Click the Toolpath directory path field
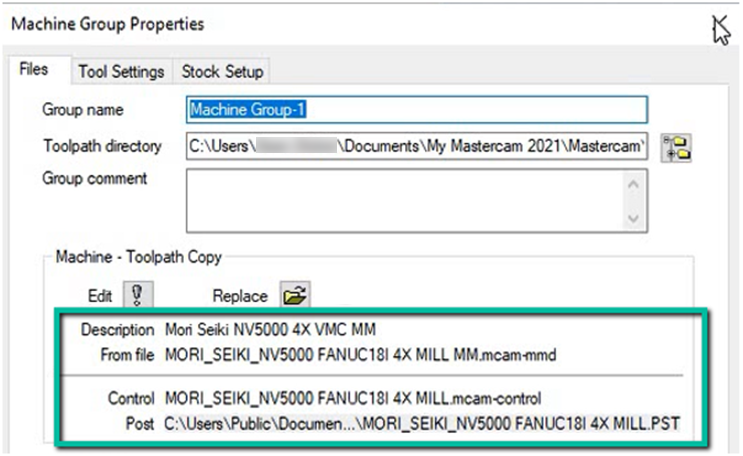Screen dimensions: 743x456 pos(417,146)
